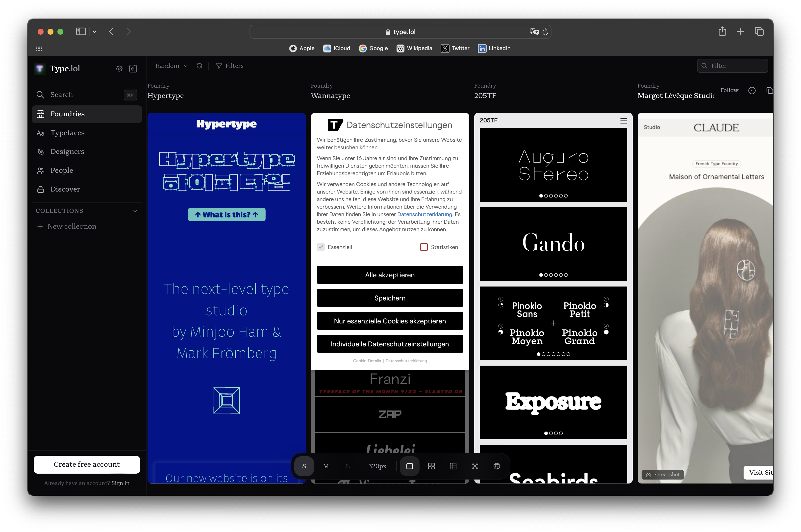Image resolution: width=801 pixels, height=532 pixels.
Task: Open the Random sort dropdown
Action: tap(171, 66)
